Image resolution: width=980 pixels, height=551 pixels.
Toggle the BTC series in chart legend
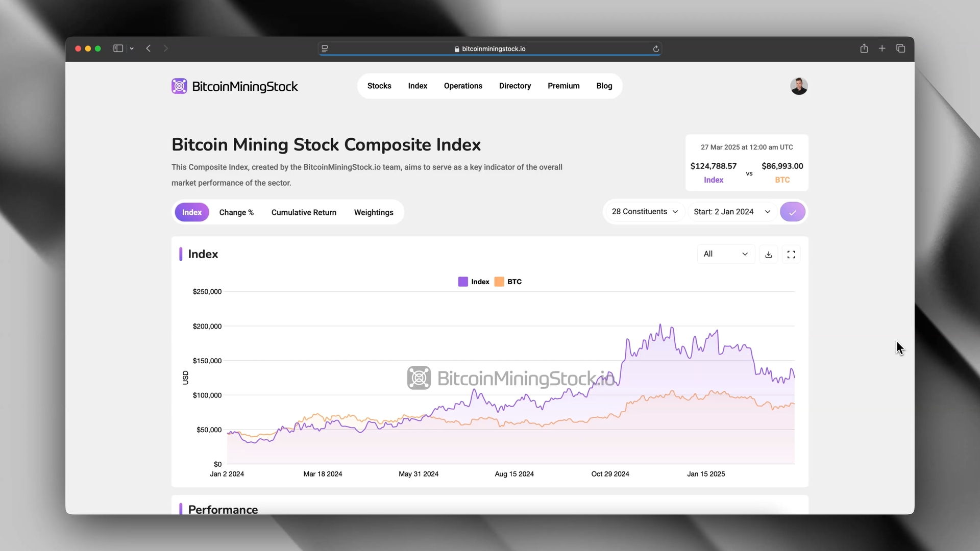tap(508, 282)
